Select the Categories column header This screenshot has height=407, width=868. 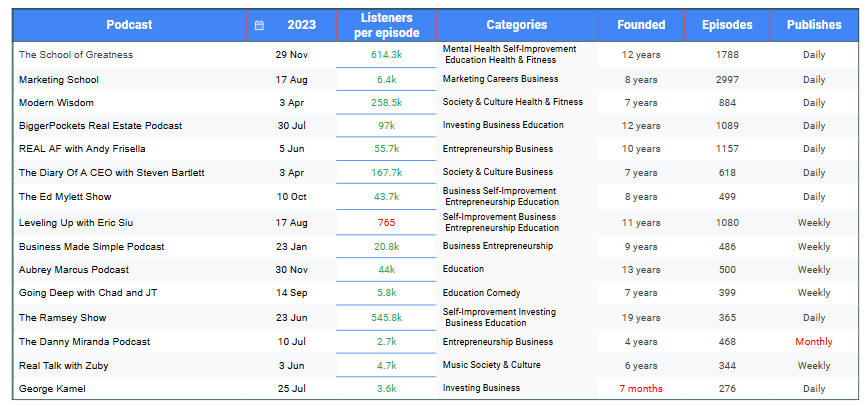click(517, 25)
